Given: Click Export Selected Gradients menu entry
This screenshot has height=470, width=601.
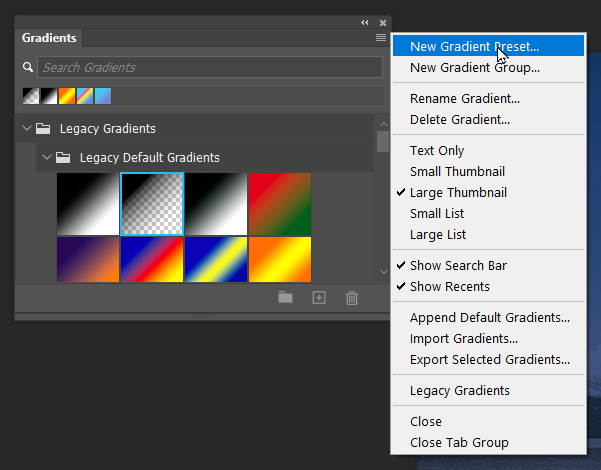Looking at the screenshot, I should (489, 359).
